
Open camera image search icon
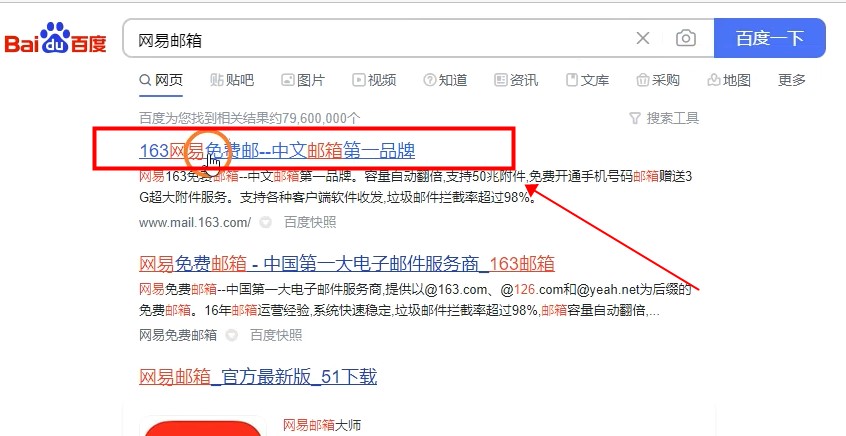(x=686, y=38)
